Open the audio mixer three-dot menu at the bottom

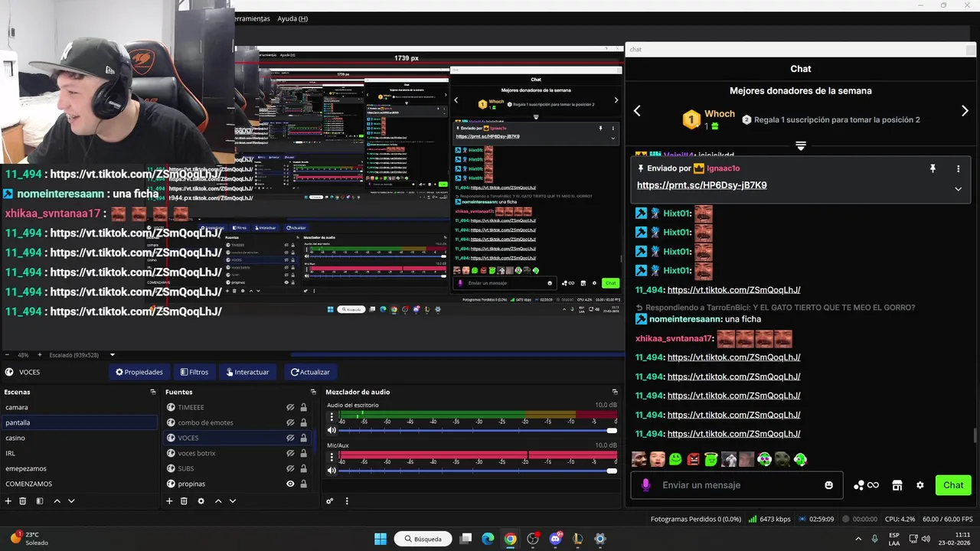(347, 501)
